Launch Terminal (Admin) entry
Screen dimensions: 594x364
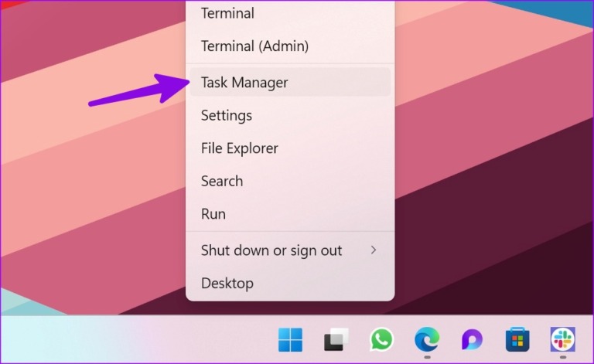(290, 46)
